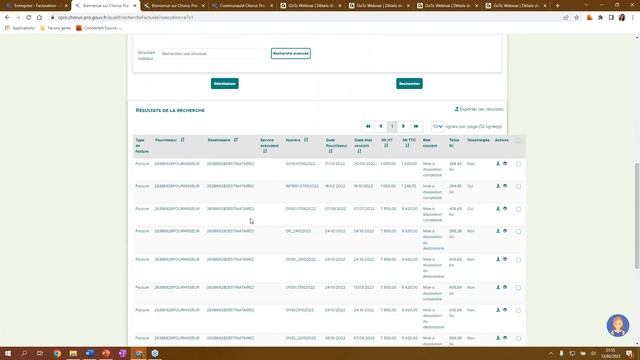Open File Explorer from the taskbar
The width and height of the screenshot is (640, 360).
73,353
